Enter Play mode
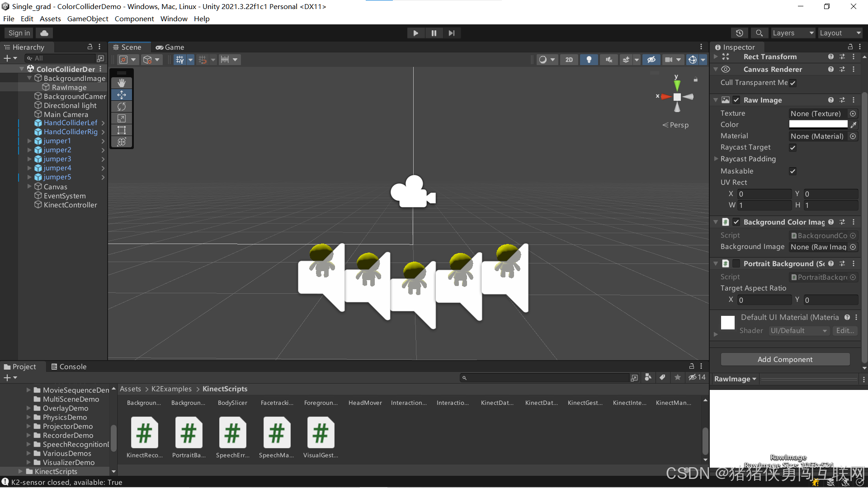Viewport: 868px width, 488px height. pyautogui.click(x=415, y=33)
